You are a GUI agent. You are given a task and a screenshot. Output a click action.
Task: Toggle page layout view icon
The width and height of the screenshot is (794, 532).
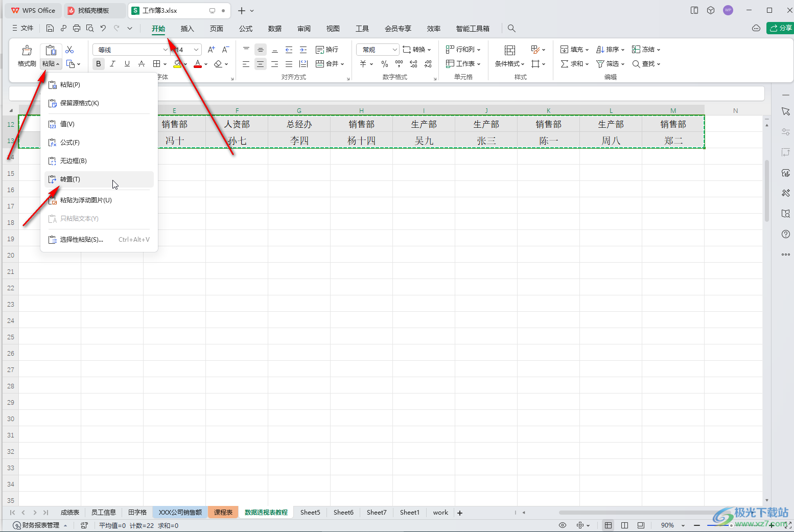click(x=624, y=525)
